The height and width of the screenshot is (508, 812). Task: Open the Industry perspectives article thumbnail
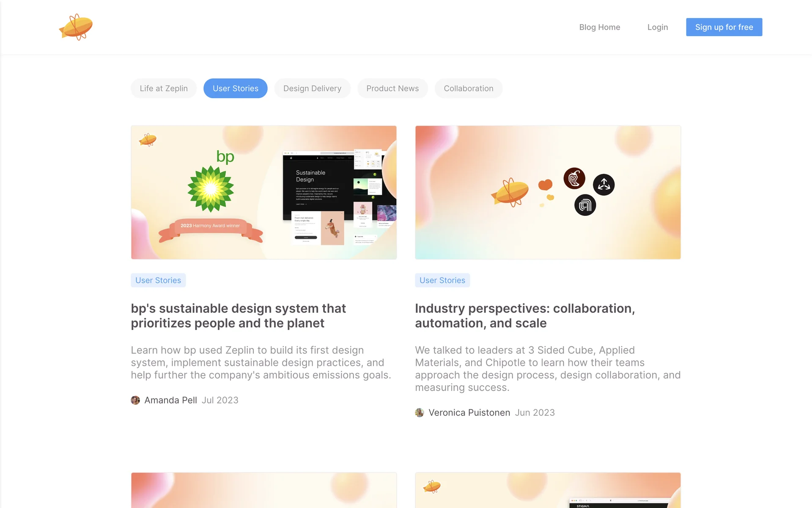(x=548, y=192)
